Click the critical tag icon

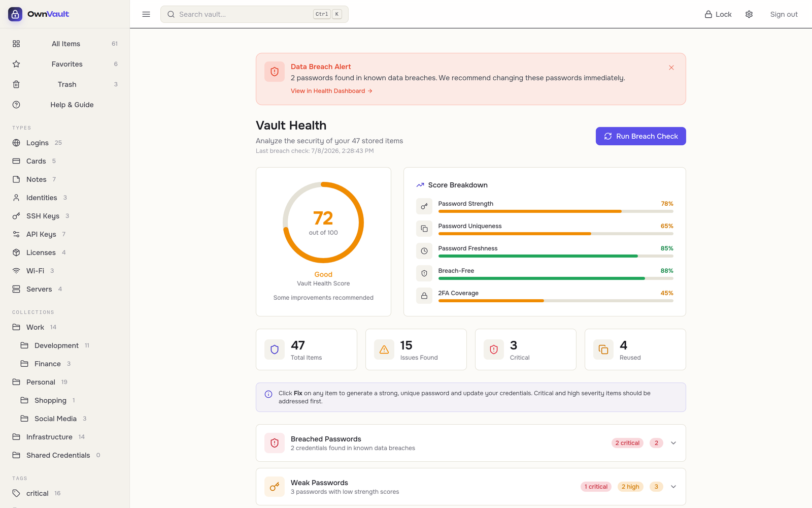(x=16, y=493)
